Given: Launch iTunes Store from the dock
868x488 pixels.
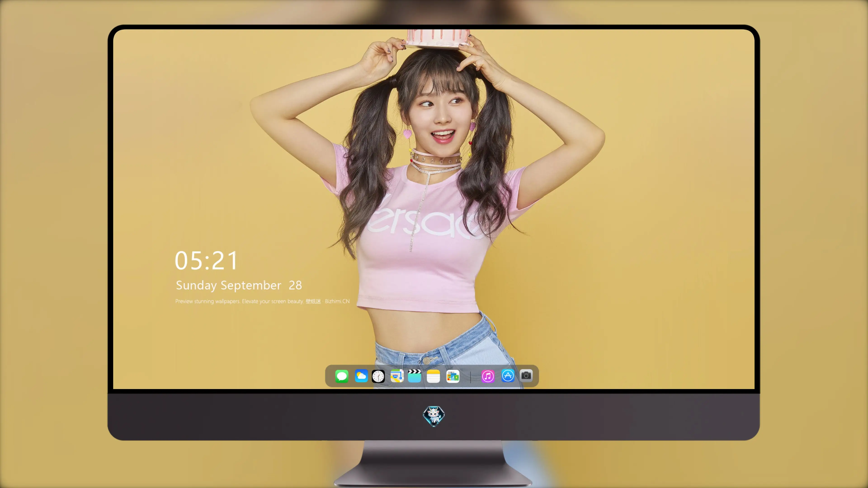Looking at the screenshot, I should (488, 376).
